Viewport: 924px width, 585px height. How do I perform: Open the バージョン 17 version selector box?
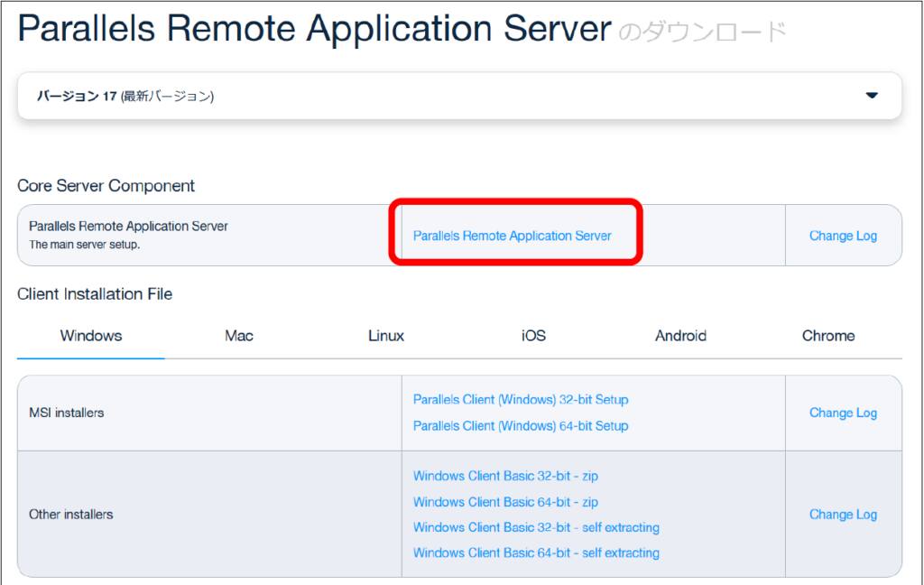tap(451, 96)
